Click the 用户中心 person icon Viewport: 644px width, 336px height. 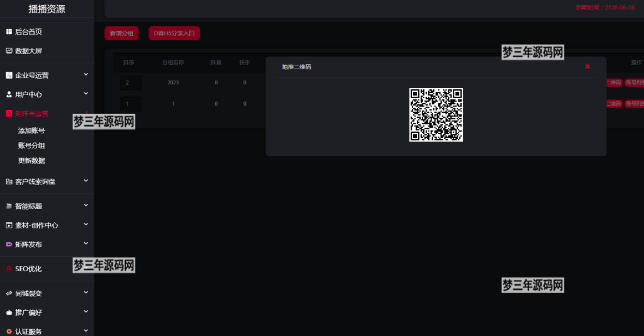click(x=9, y=94)
